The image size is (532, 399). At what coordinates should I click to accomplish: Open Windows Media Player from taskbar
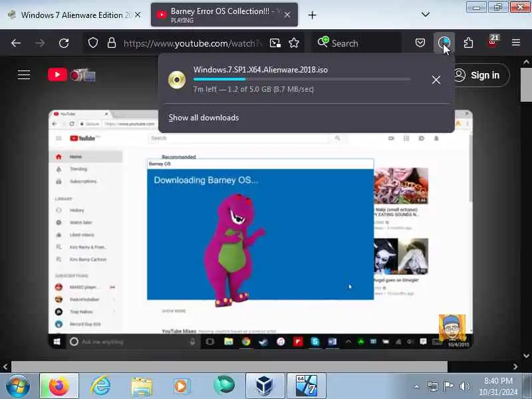click(182, 386)
